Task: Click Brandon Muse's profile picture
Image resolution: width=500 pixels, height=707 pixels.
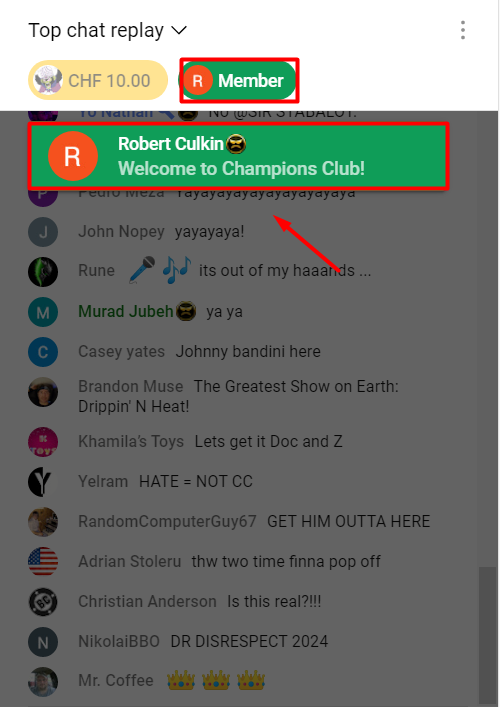Action: coord(43,392)
